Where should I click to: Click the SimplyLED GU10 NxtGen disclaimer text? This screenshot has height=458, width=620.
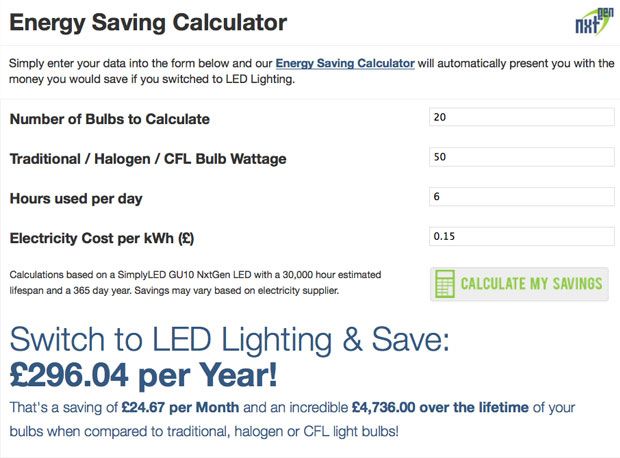click(x=195, y=282)
